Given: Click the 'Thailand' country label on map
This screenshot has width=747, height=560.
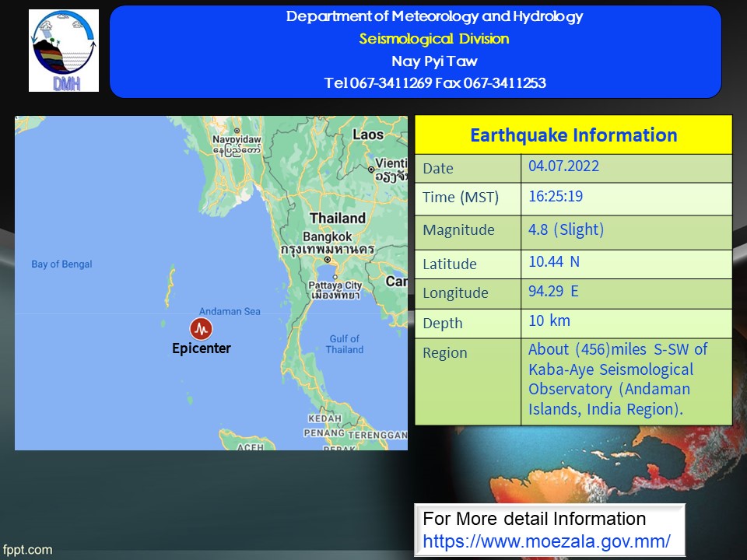Looking at the screenshot, I should [338, 218].
